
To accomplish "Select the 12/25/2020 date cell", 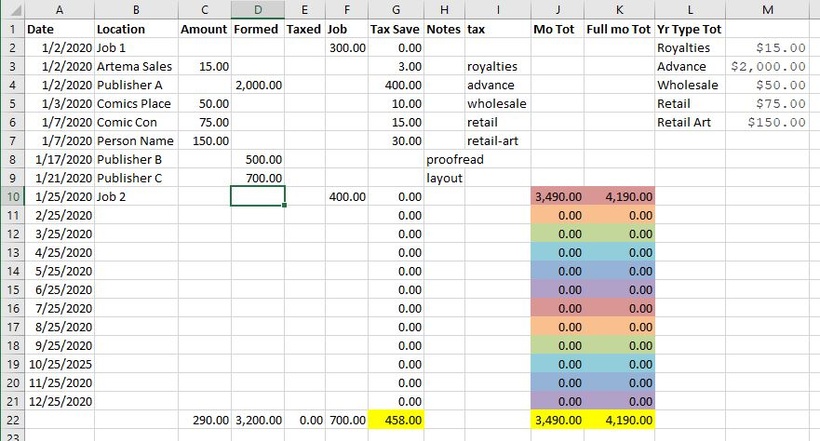I will coord(60,402).
